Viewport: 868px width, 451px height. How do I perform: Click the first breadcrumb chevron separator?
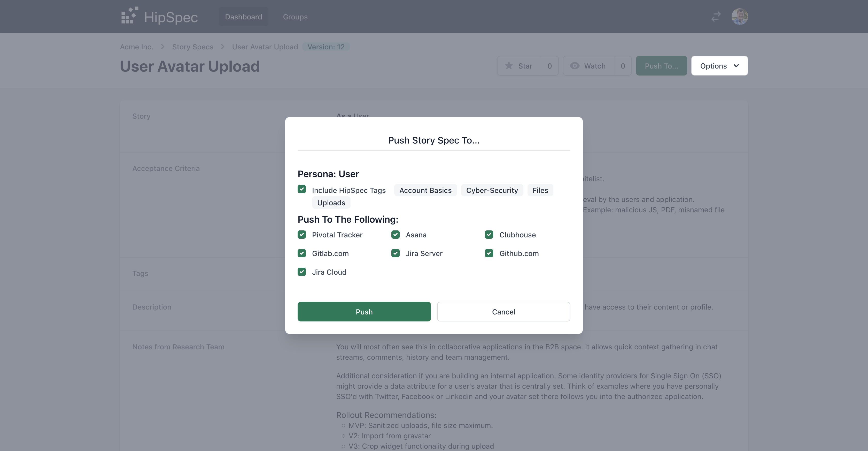tap(163, 47)
